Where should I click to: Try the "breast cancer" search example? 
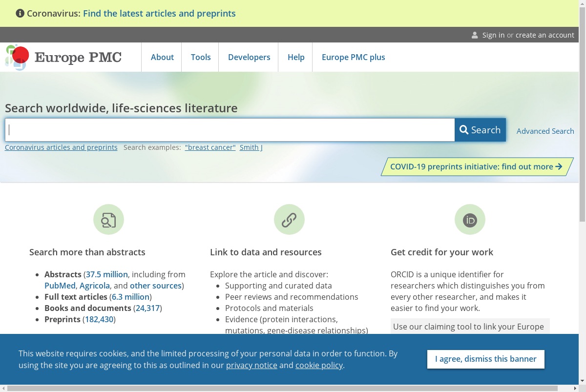210,147
